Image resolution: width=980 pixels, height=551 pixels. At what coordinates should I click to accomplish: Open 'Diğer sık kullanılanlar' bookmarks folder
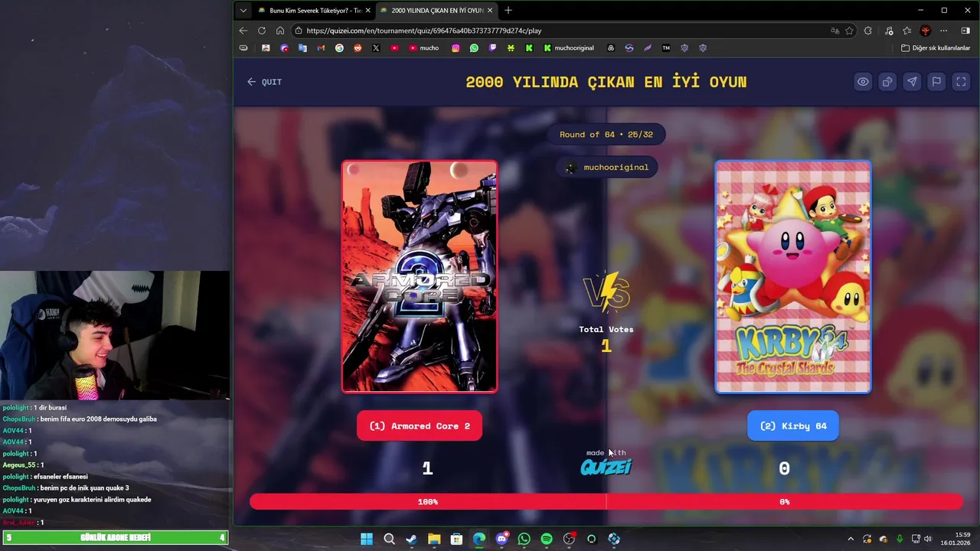(936, 48)
